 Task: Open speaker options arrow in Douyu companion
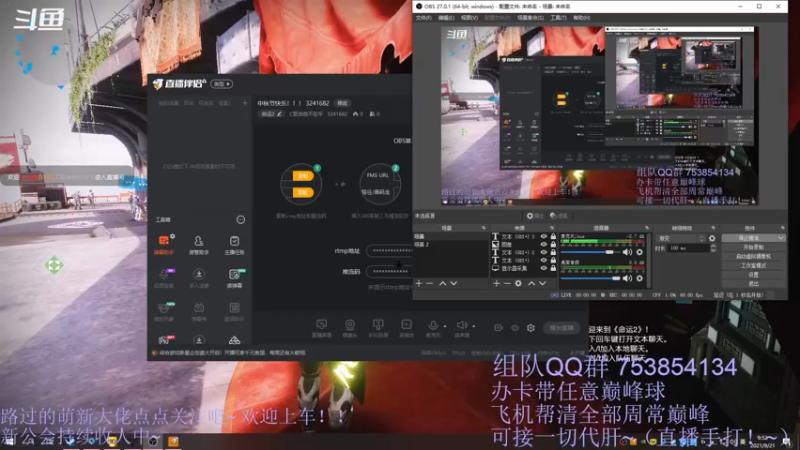(x=473, y=326)
